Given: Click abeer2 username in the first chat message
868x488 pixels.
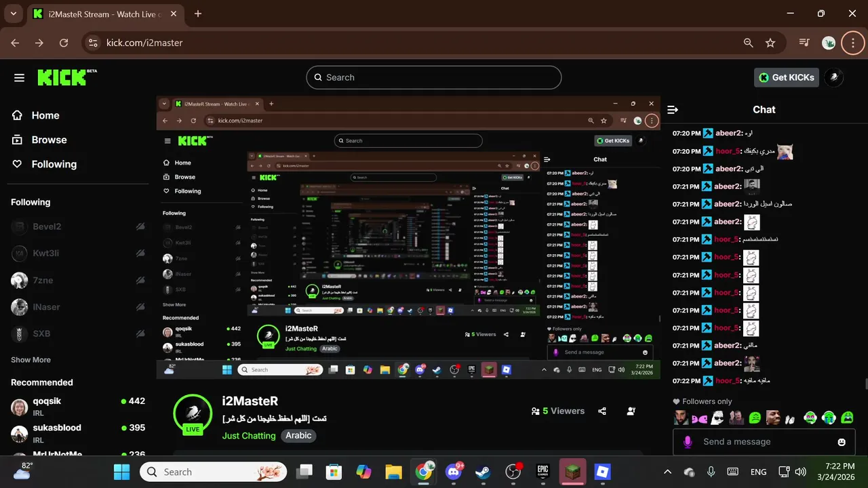Looking at the screenshot, I should click(729, 133).
